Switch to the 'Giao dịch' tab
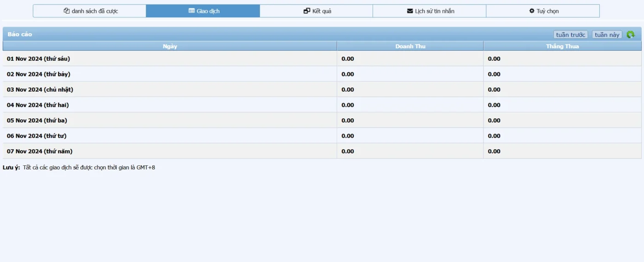 point(203,11)
